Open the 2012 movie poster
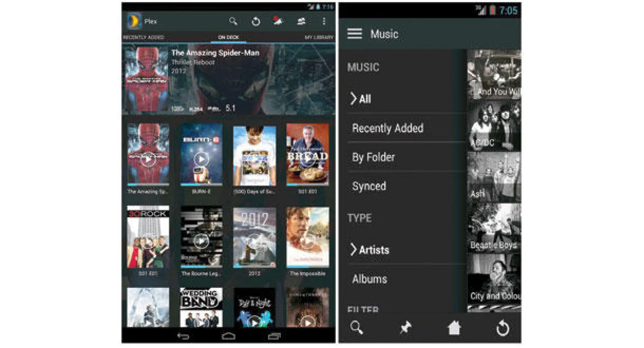This screenshot has height=348, width=644. pyautogui.click(x=255, y=237)
